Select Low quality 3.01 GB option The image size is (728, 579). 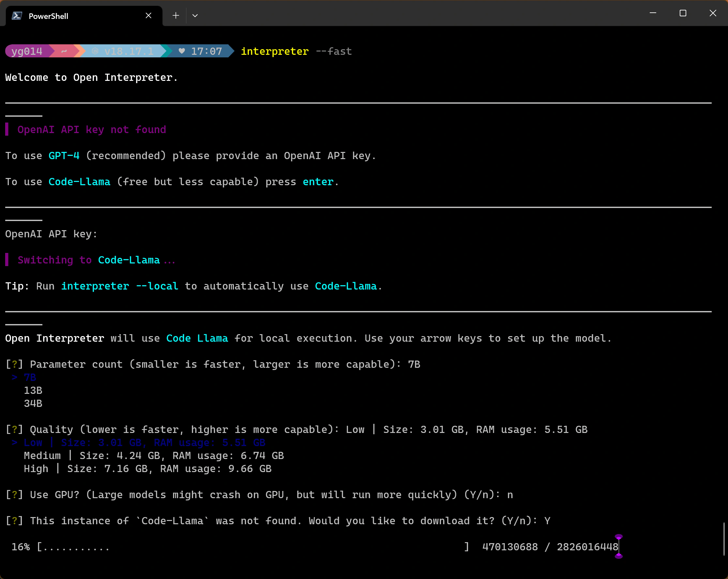138,443
